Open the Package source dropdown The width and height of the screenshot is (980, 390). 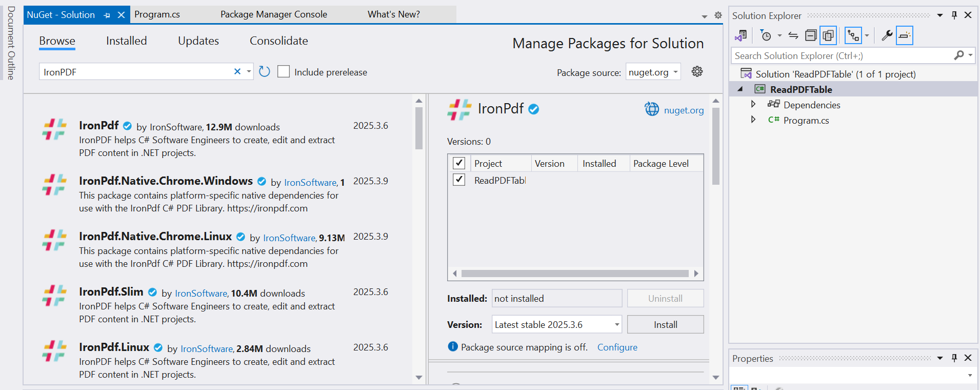(653, 72)
